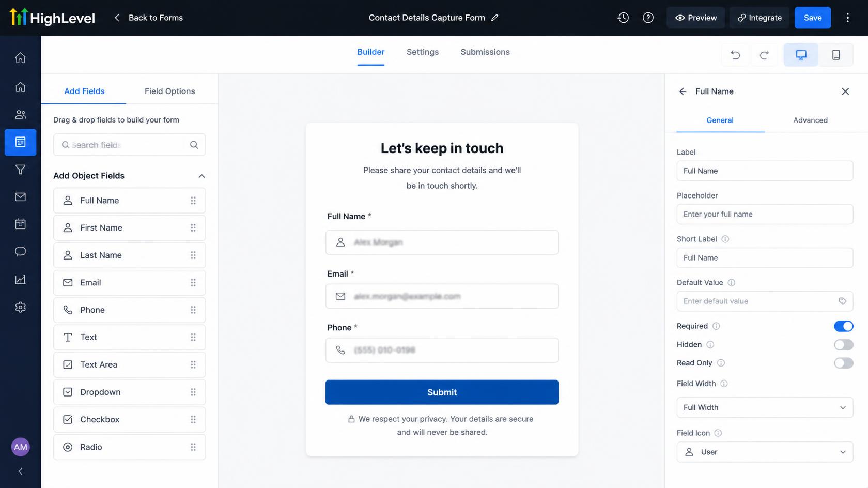
Task: Go back to Forms
Action: tap(149, 18)
